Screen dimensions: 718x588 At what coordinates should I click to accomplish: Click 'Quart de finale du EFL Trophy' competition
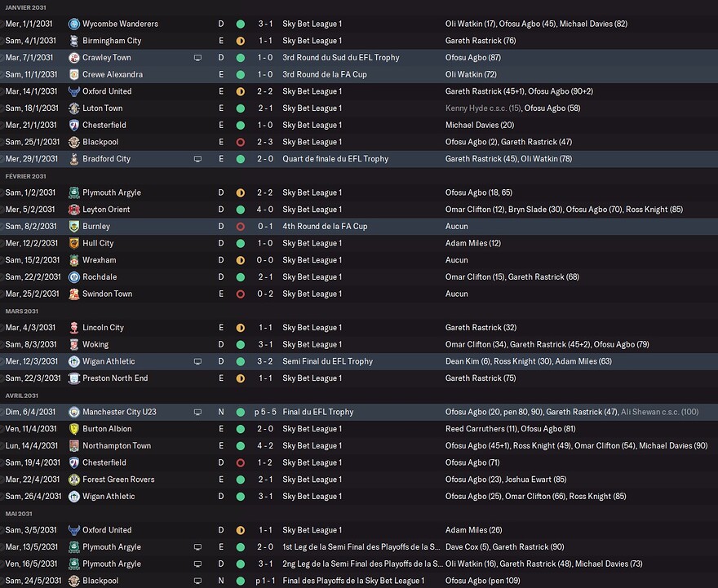335,159
